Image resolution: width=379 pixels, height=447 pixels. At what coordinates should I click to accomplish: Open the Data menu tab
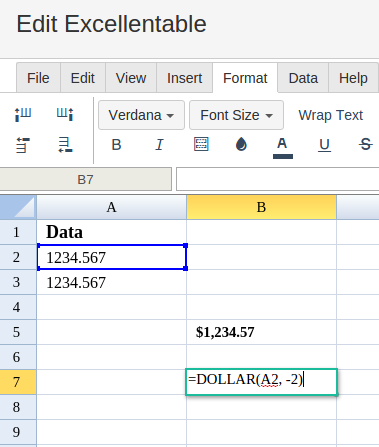point(303,78)
